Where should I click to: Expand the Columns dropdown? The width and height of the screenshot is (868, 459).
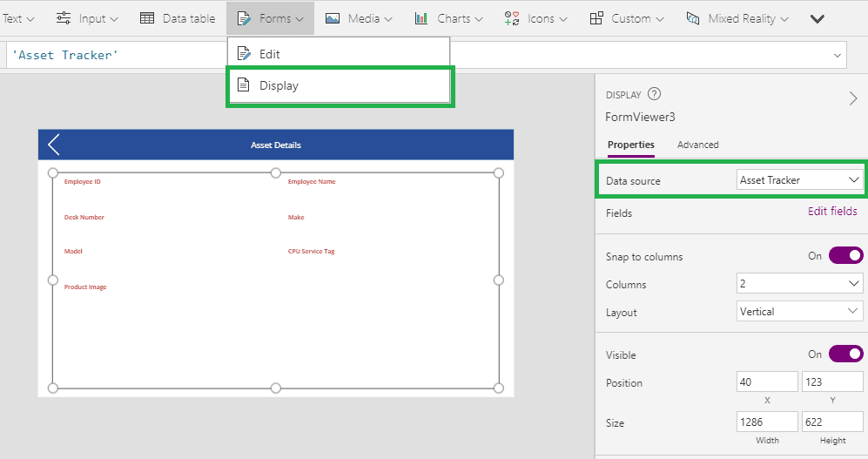[799, 284]
